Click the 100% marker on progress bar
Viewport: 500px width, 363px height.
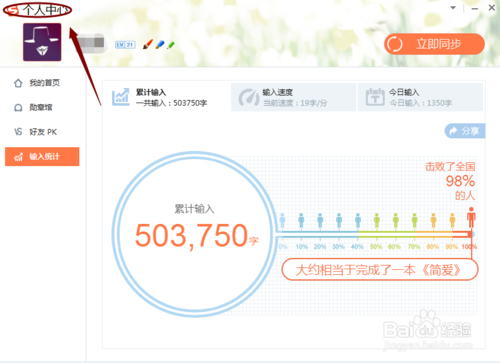[x=469, y=247]
